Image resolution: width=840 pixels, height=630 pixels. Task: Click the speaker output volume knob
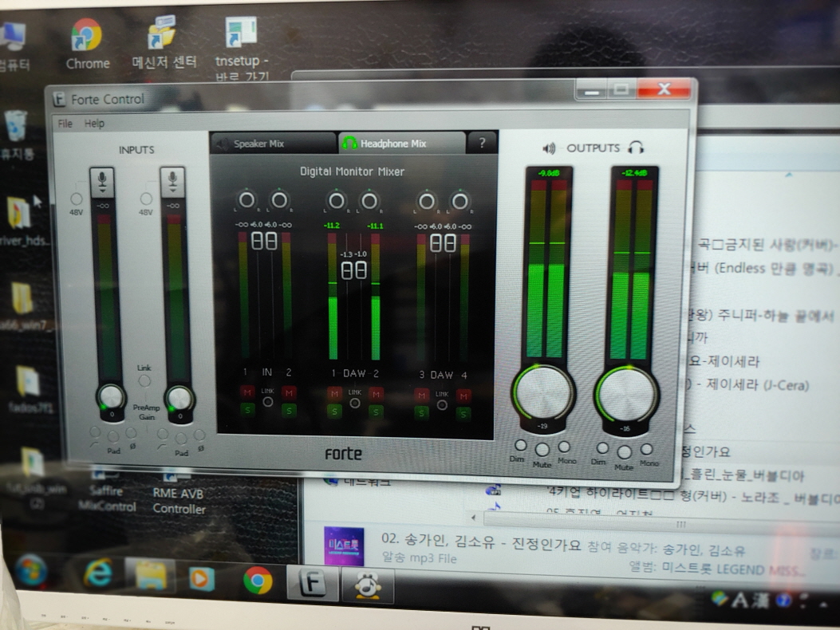click(x=543, y=392)
